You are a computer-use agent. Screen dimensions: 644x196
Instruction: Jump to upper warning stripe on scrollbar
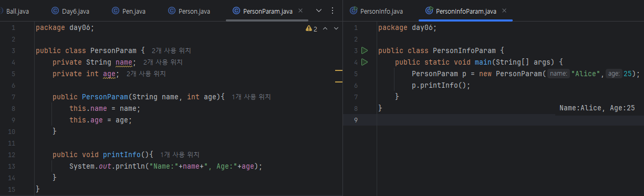coord(339,70)
